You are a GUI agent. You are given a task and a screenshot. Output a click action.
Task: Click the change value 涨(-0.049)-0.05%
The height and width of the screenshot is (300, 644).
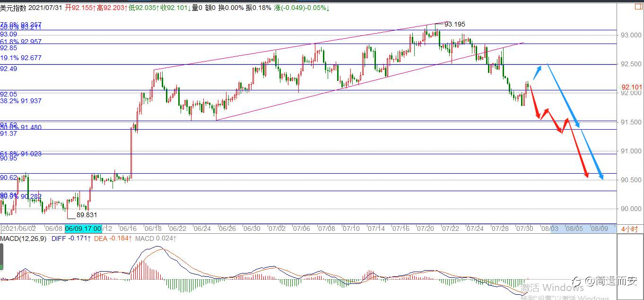click(x=303, y=8)
